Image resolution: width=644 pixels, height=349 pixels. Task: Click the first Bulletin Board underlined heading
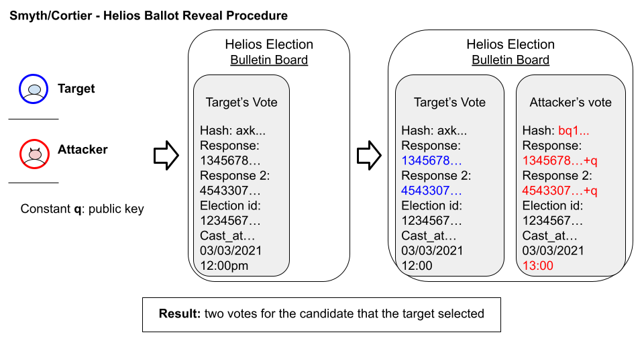[269, 60]
